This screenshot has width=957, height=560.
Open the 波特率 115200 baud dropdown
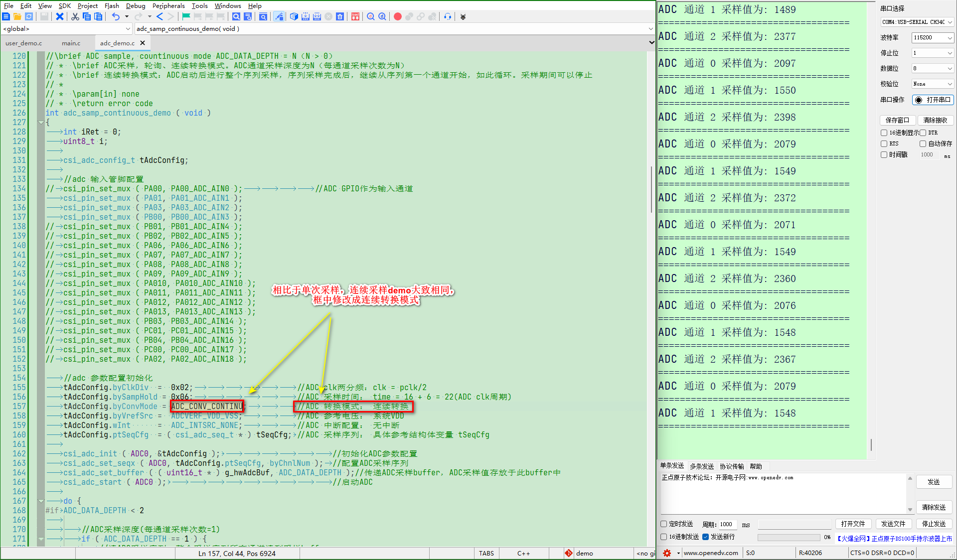coord(933,38)
